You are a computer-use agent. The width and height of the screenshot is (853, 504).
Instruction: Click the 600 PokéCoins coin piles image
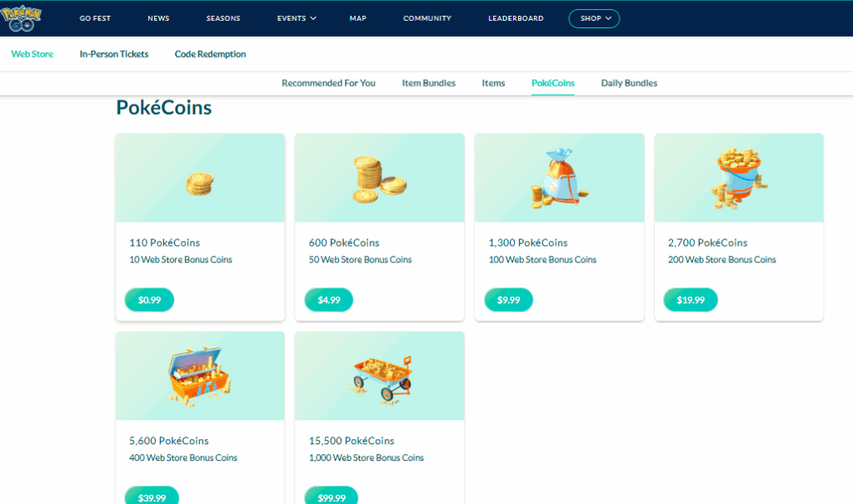click(379, 180)
